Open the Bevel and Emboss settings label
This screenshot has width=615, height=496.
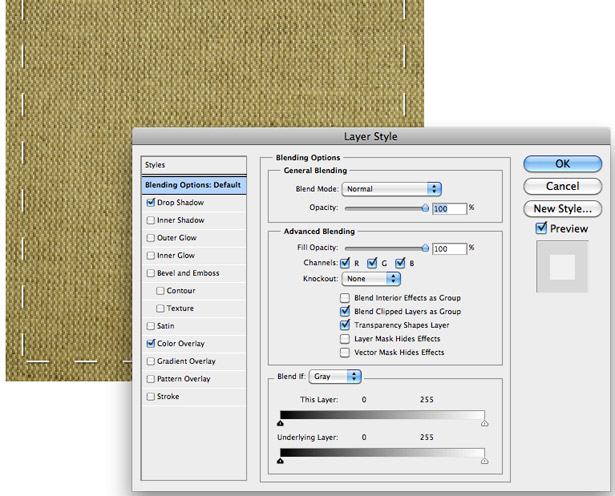tap(188, 273)
